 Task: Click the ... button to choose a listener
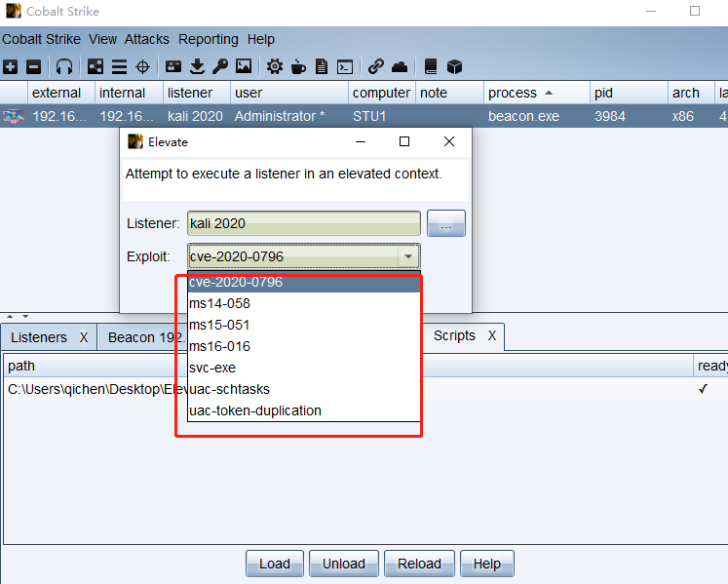point(446,223)
